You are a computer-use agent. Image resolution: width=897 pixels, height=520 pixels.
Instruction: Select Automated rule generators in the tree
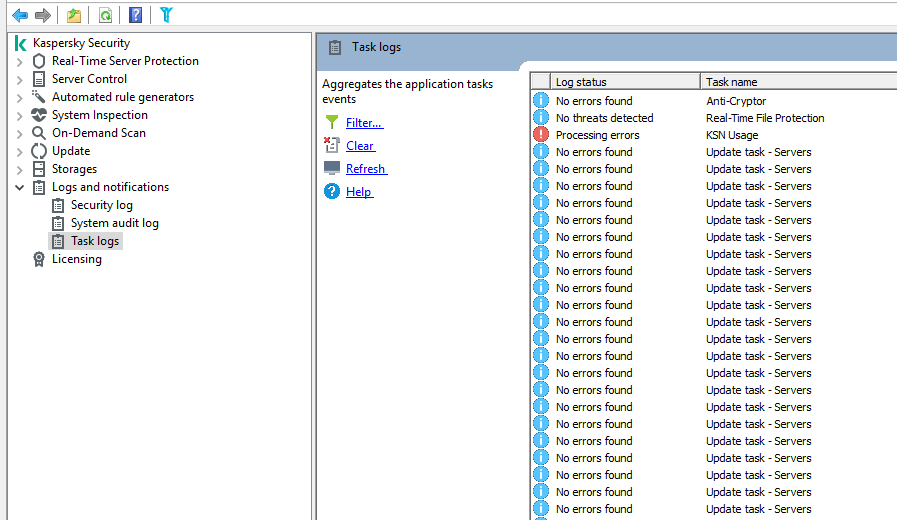coord(123,97)
